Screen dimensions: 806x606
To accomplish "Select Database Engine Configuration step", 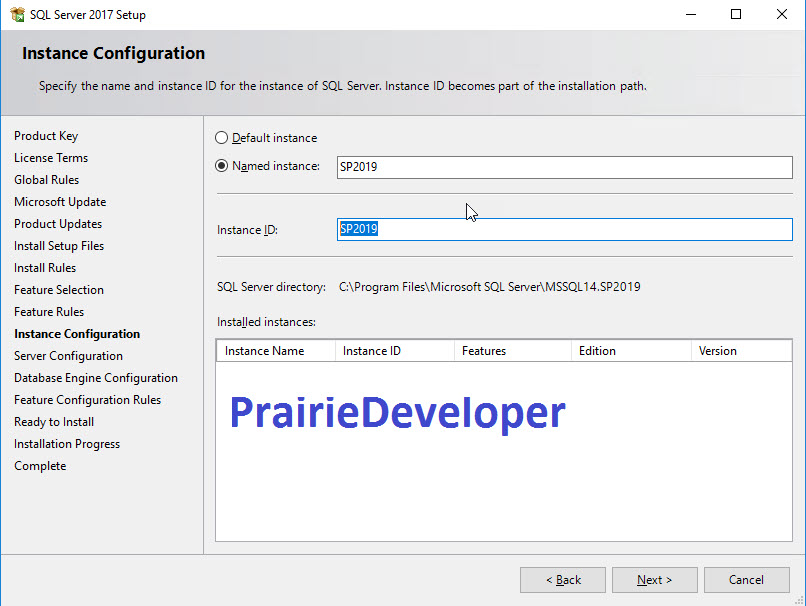I will coord(96,378).
